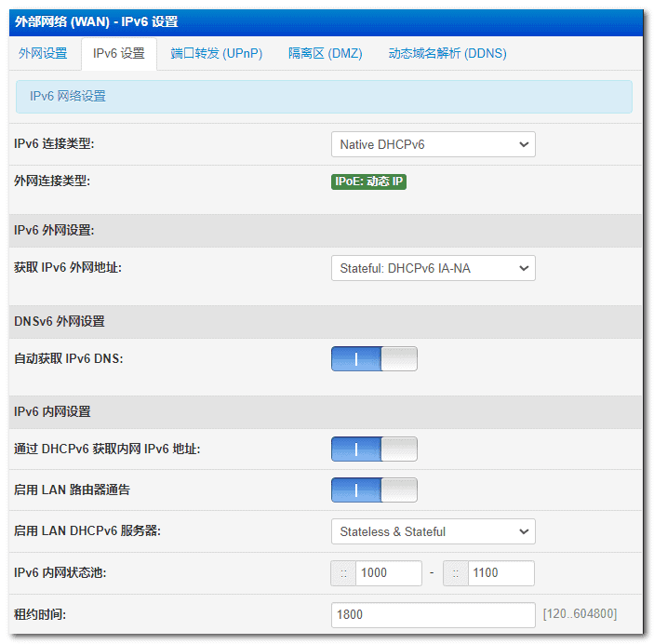Image resolution: width=654 pixels, height=644 pixels.
Task: Disable 通过 DHCPv6 获取内网 IPv6 地址 switch
Action: [x=374, y=449]
